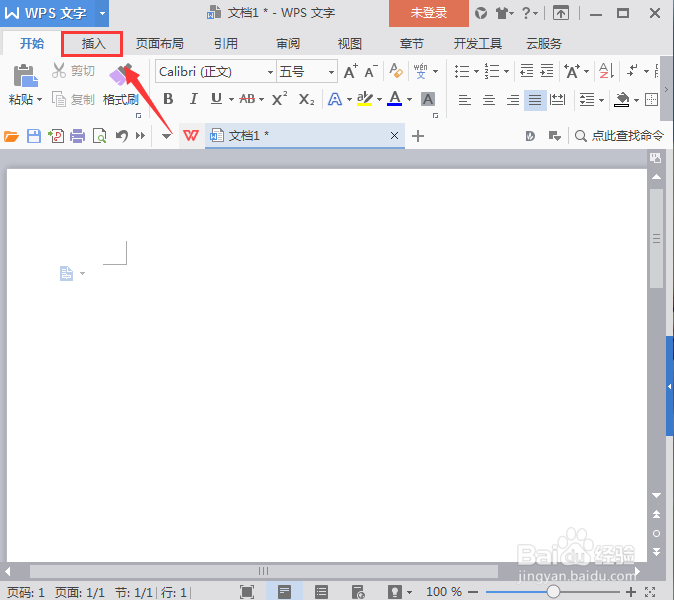Click the print preview icon
Screen dimensions: 674x600
click(100, 136)
